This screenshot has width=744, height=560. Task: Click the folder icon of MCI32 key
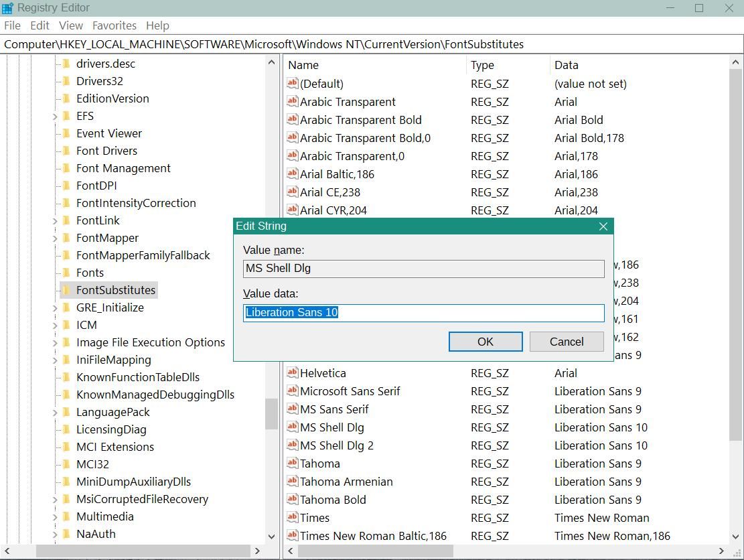[66, 464]
